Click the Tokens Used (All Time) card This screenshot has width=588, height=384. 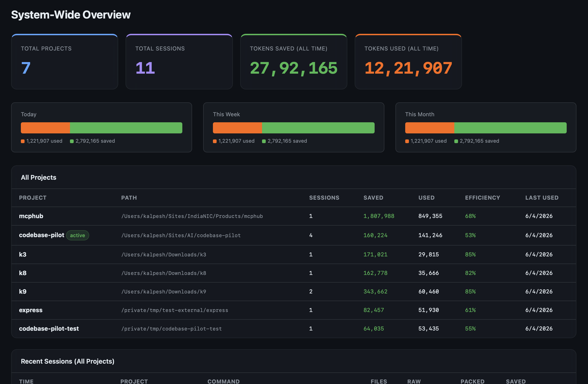(x=408, y=62)
